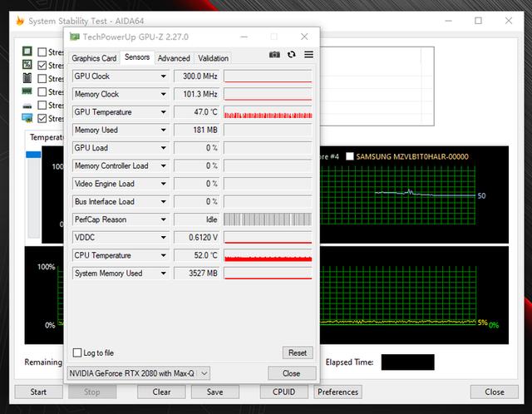The height and width of the screenshot is (414, 532).
Task: Click the System Memory Used value 3527 MB
Action: tap(197, 274)
